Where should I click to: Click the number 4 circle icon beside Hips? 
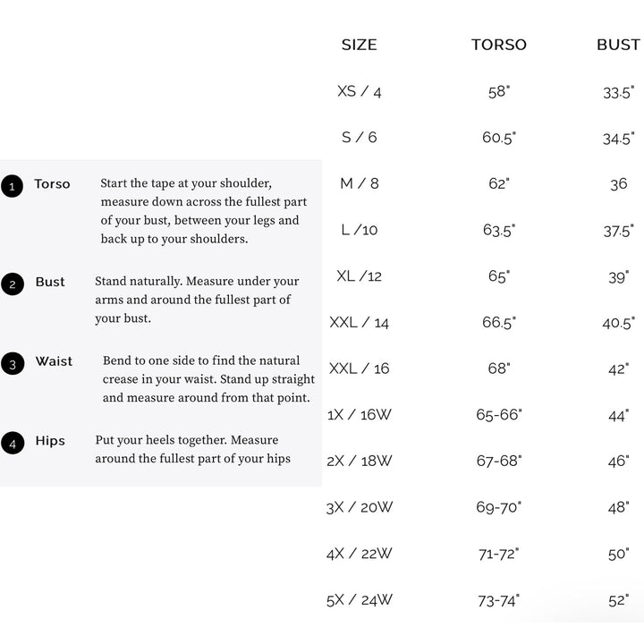[x=13, y=442]
